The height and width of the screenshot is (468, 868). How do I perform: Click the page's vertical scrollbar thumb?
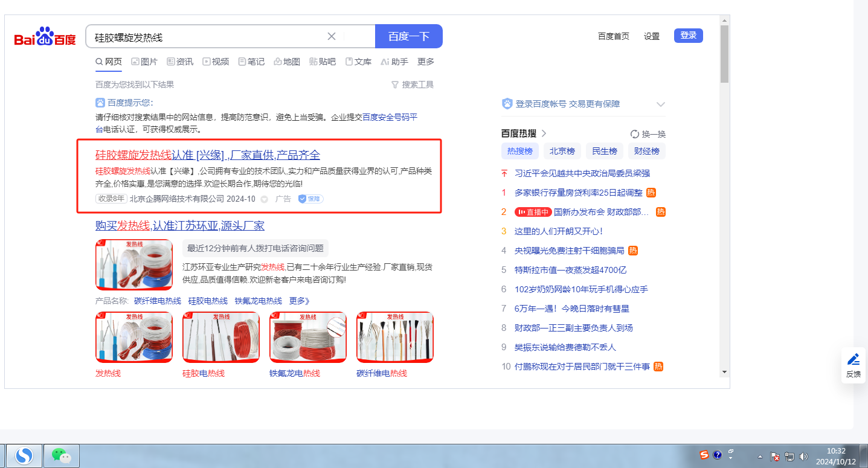pos(724,54)
